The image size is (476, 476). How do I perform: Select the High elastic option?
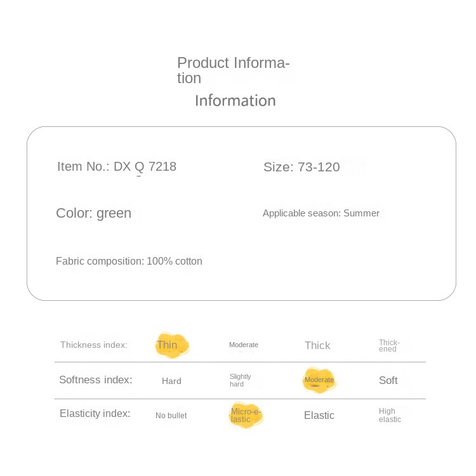point(390,415)
